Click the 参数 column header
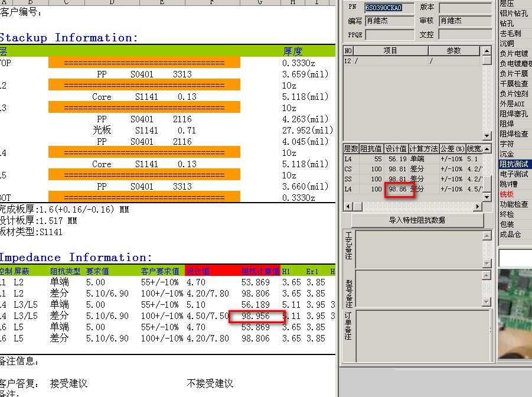The height and width of the screenshot is (397, 532). (x=454, y=51)
